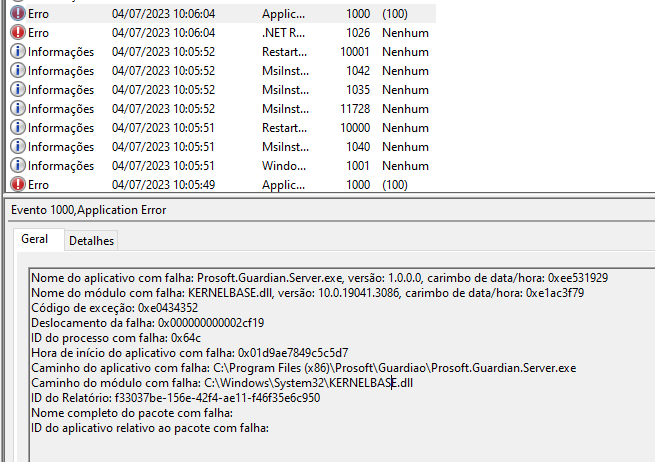Click error icon of 10:05:49 Applic... row
655x462 pixels.
(18, 185)
